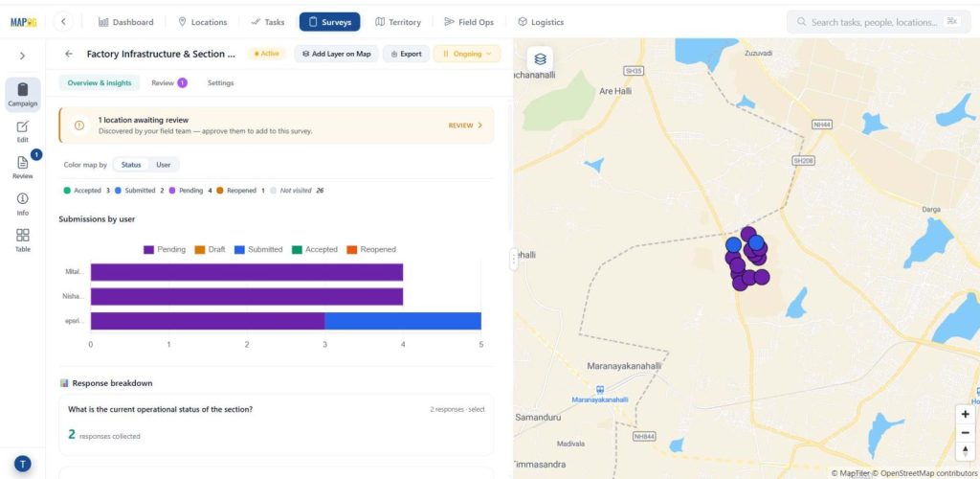Open the Ongoing status dropdown
This screenshot has width=980, height=479.
click(x=467, y=54)
